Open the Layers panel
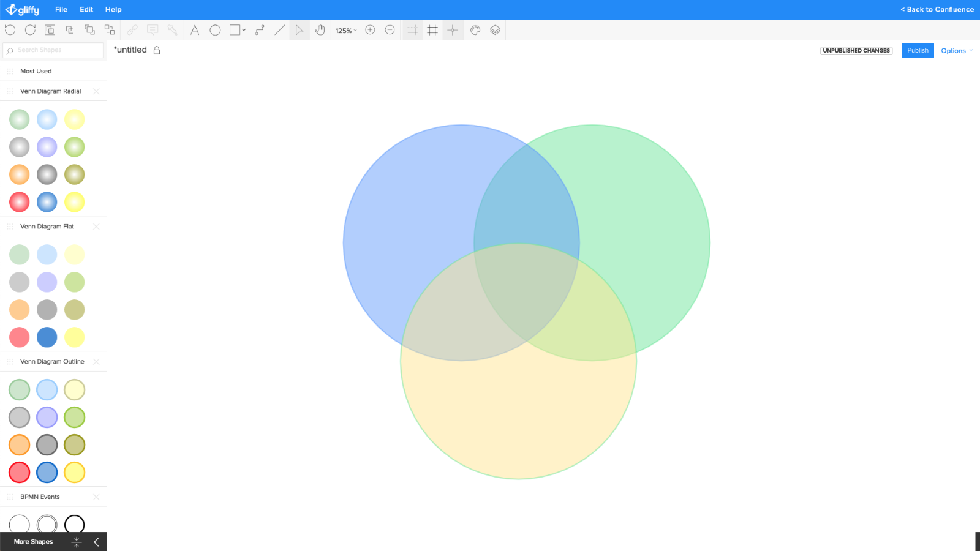Screen dimensions: 980x551 point(495,29)
